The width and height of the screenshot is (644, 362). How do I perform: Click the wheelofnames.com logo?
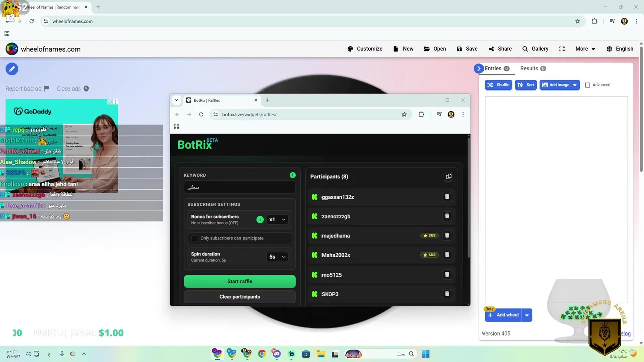[43, 49]
